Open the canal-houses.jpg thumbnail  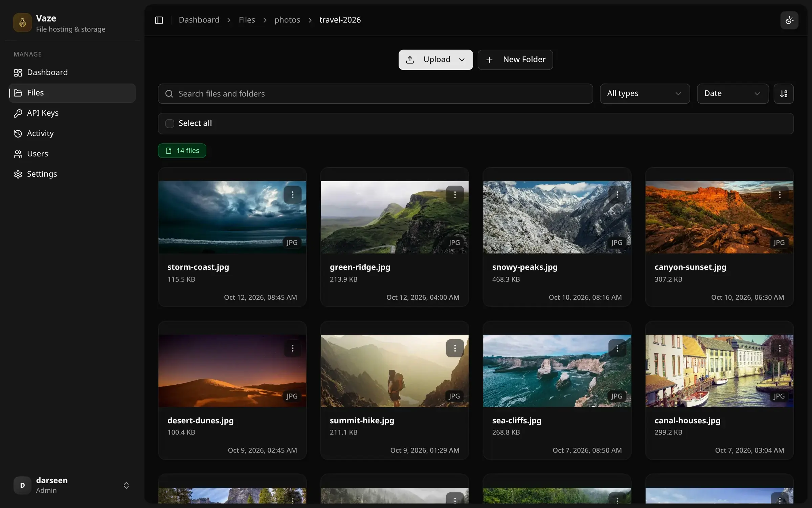[719, 371]
